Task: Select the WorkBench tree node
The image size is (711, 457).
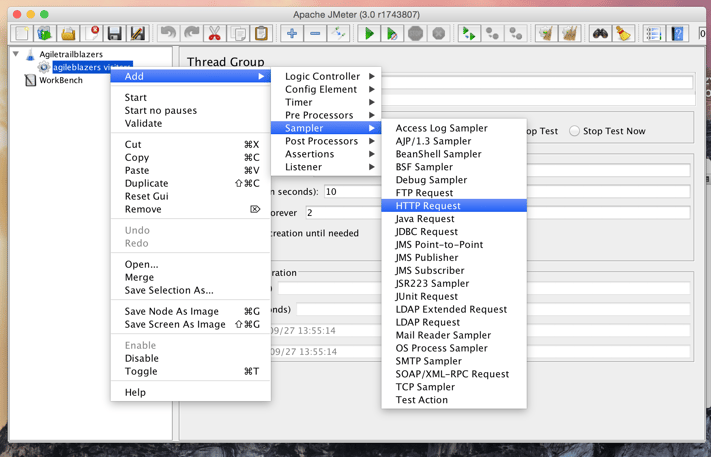Action: (x=61, y=80)
